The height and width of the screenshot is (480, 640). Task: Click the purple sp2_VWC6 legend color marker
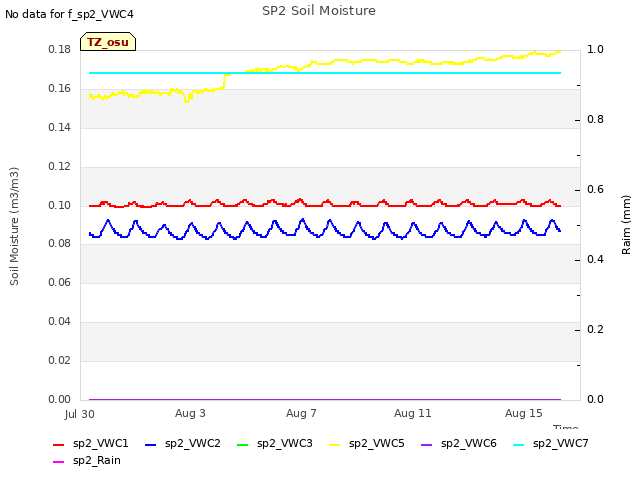click(426, 444)
